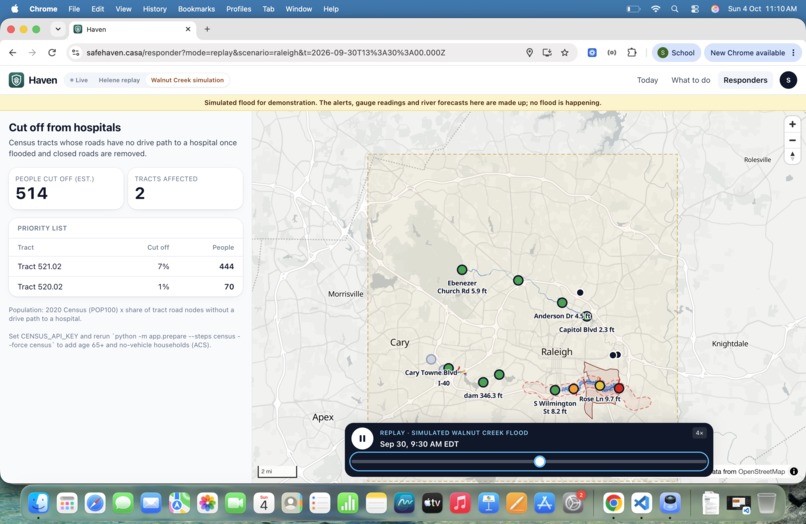Open Chrome three-dot menu
Screen dimensions: 806x524
coord(793,52)
